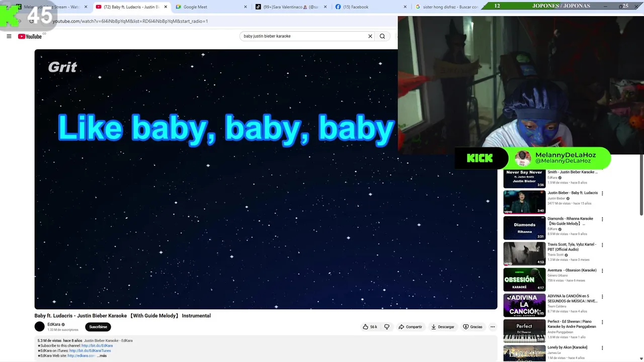644x362 pixels.
Task: Click the page vertical scrollbar thumb
Action: point(641,185)
